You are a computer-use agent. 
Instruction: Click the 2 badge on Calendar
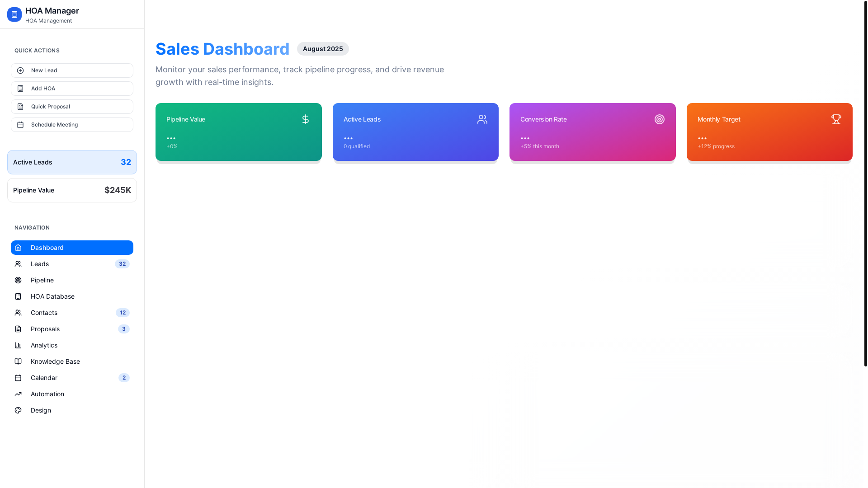pyautogui.click(x=124, y=378)
